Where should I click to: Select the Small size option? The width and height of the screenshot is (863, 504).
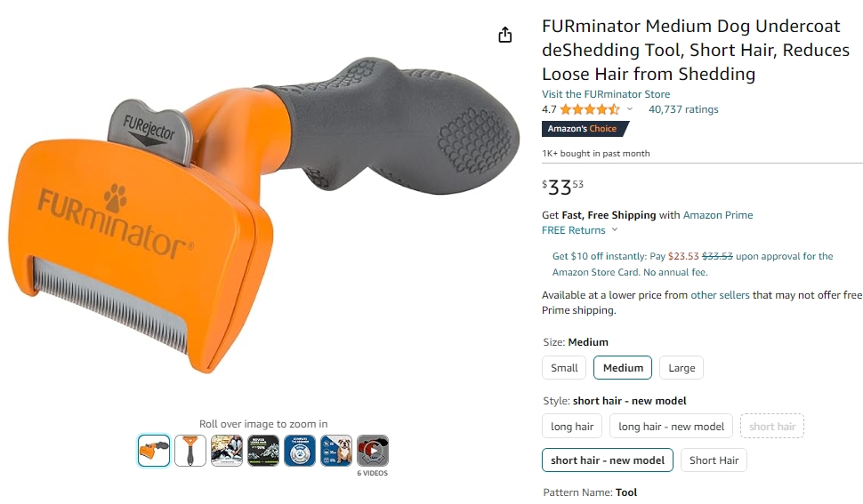point(564,368)
